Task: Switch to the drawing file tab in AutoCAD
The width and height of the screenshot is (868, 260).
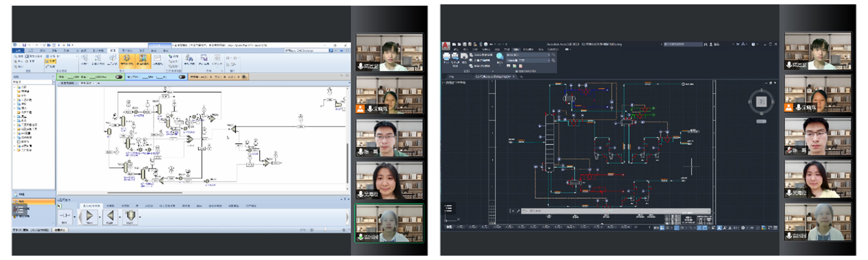Action: [x=493, y=77]
